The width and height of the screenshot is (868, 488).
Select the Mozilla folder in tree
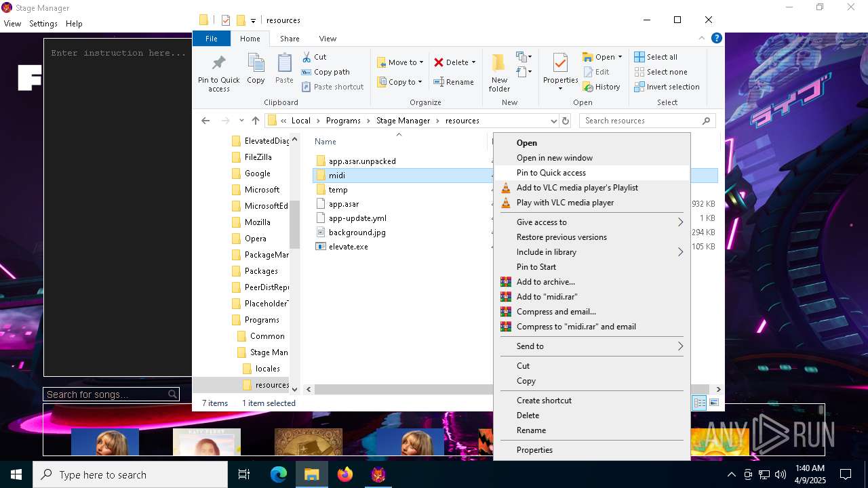click(257, 222)
